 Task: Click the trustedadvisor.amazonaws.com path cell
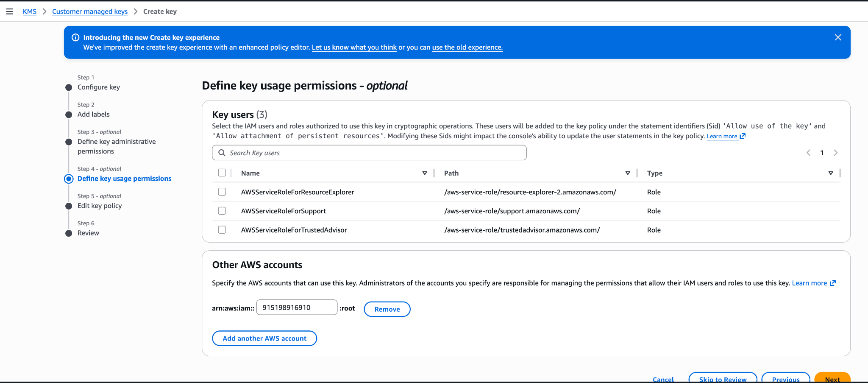522,230
